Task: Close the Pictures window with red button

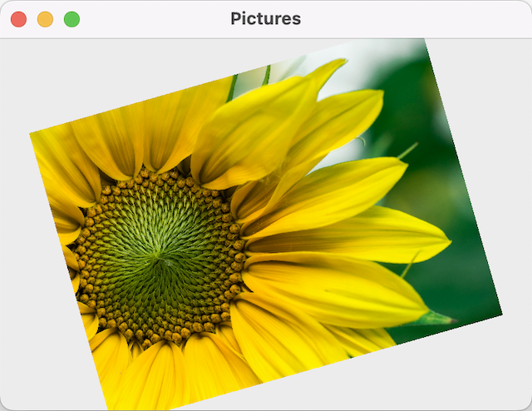Action: 18,19
